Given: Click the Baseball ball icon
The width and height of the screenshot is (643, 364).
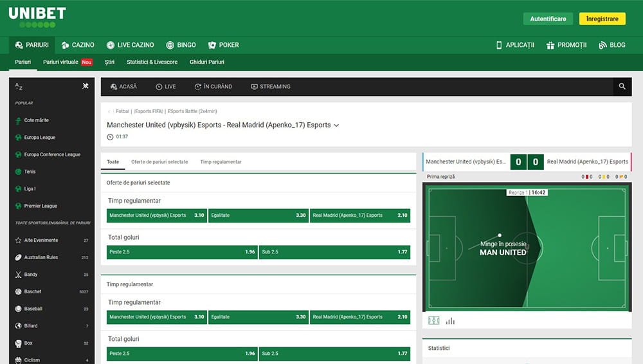Looking at the screenshot, I should click(x=18, y=309).
